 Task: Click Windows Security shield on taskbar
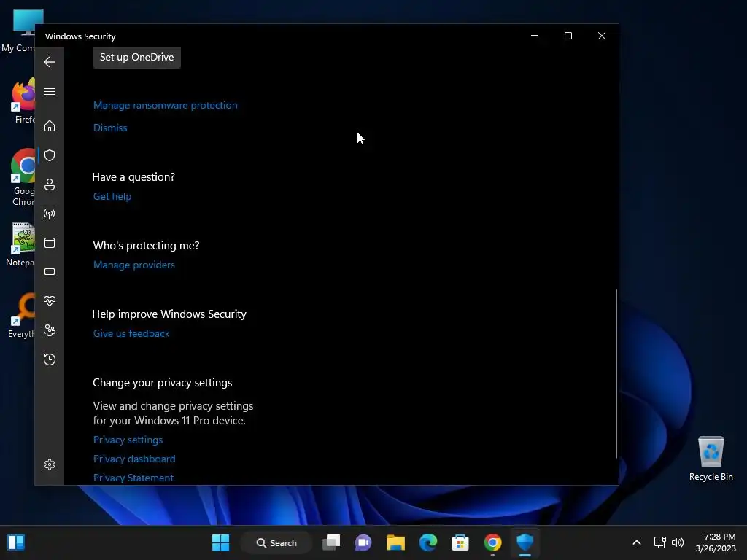[x=525, y=542]
